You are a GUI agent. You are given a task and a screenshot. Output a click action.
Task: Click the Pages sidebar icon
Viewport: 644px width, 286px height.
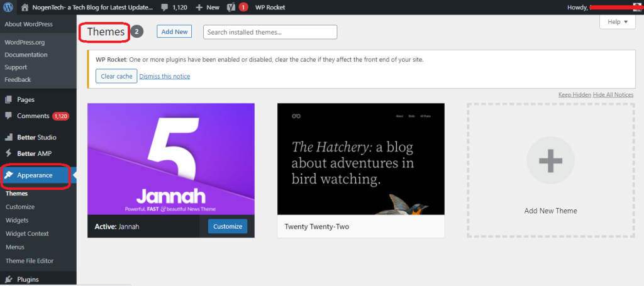click(x=8, y=99)
